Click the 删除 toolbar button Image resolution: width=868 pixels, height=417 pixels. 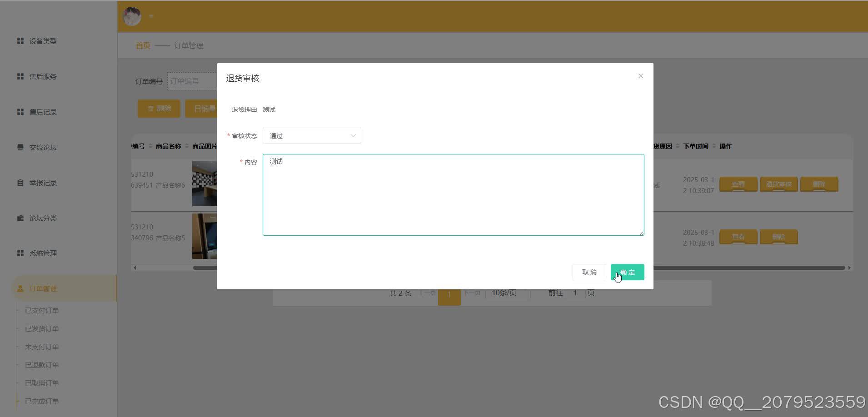(x=159, y=109)
